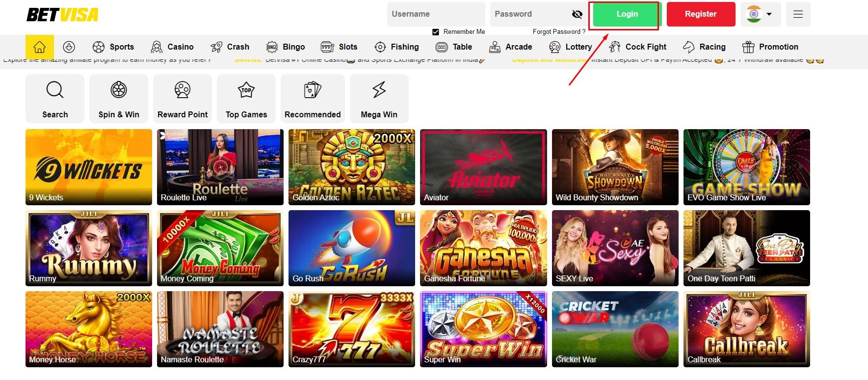Toggle the Remember Me checkbox
868x380 pixels.
[436, 32]
